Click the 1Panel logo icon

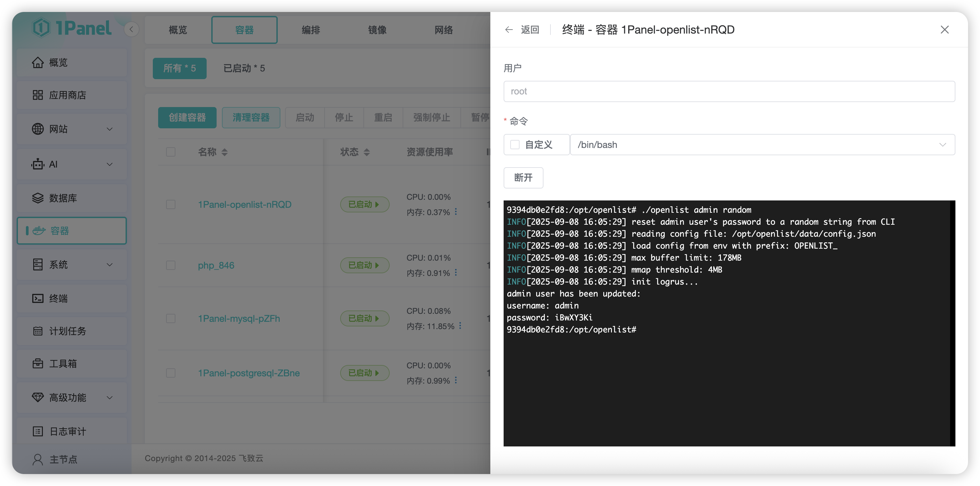[x=41, y=28]
